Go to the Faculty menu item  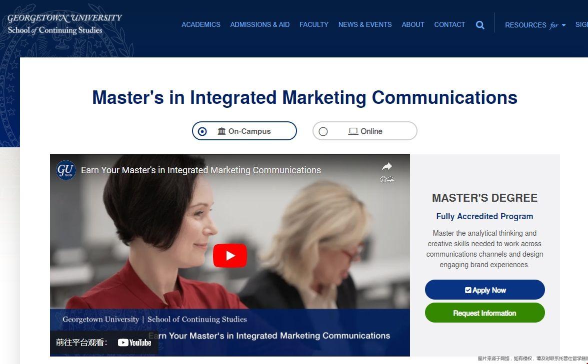tap(314, 25)
